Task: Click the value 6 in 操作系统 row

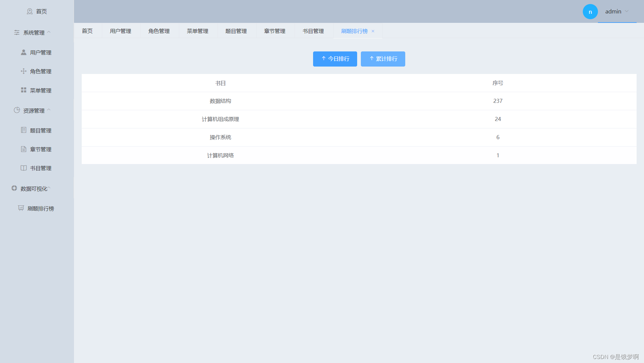Action: click(498, 137)
